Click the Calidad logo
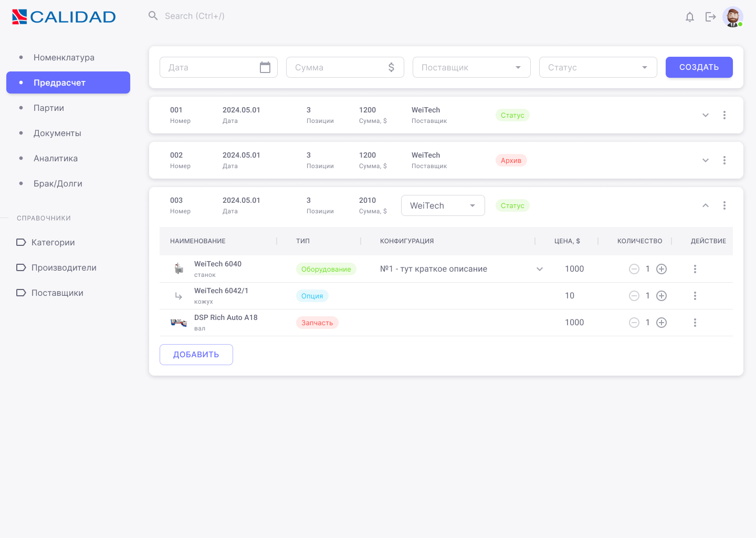The width and height of the screenshot is (756, 538). 64,17
